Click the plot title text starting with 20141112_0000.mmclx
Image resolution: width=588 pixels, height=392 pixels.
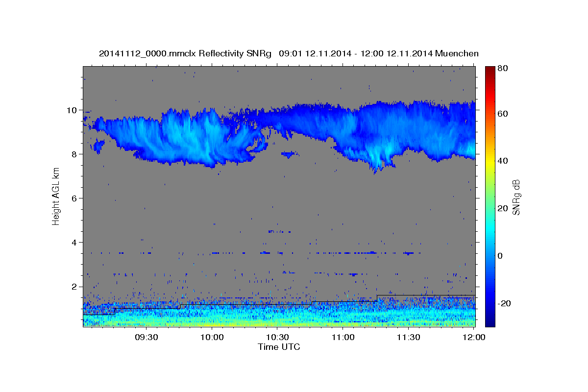289,53
